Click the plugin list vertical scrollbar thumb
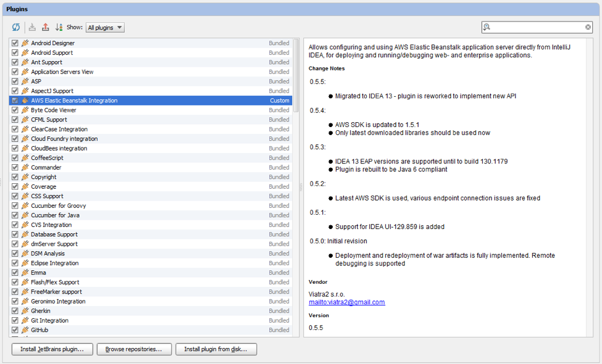602x364 pixels. click(x=296, y=75)
